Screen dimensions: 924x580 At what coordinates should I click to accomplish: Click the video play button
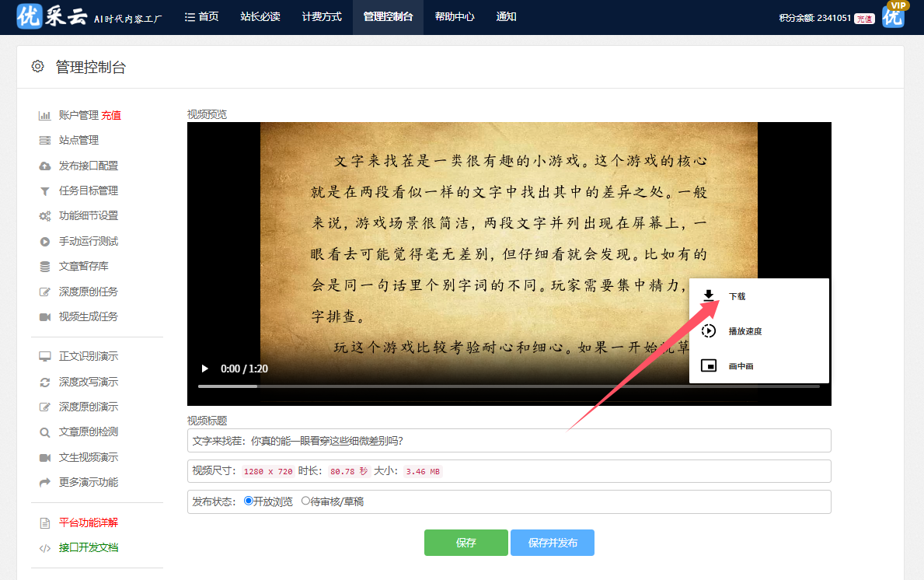[205, 369]
